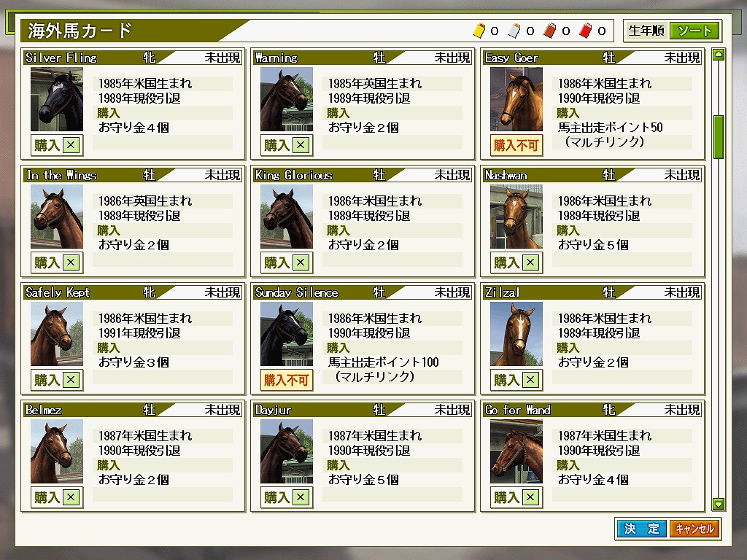Click the brown charm ticket icon
747x560 pixels.
point(550,31)
